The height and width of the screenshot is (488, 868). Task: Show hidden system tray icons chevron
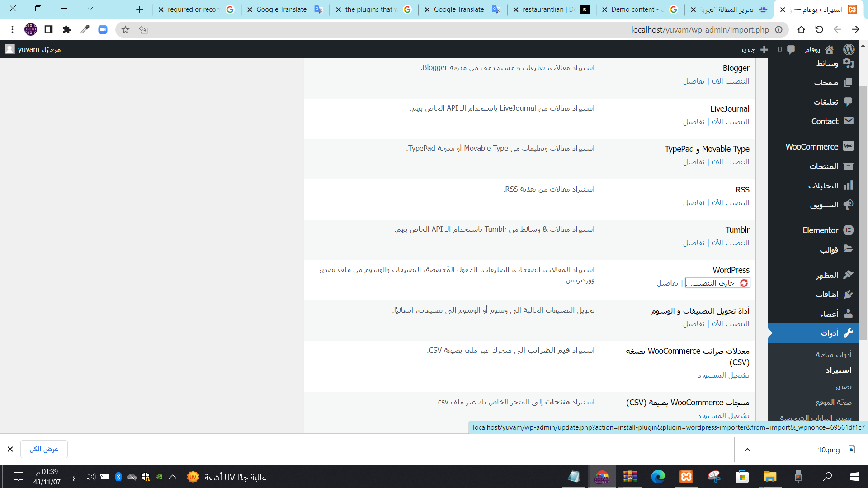173,477
